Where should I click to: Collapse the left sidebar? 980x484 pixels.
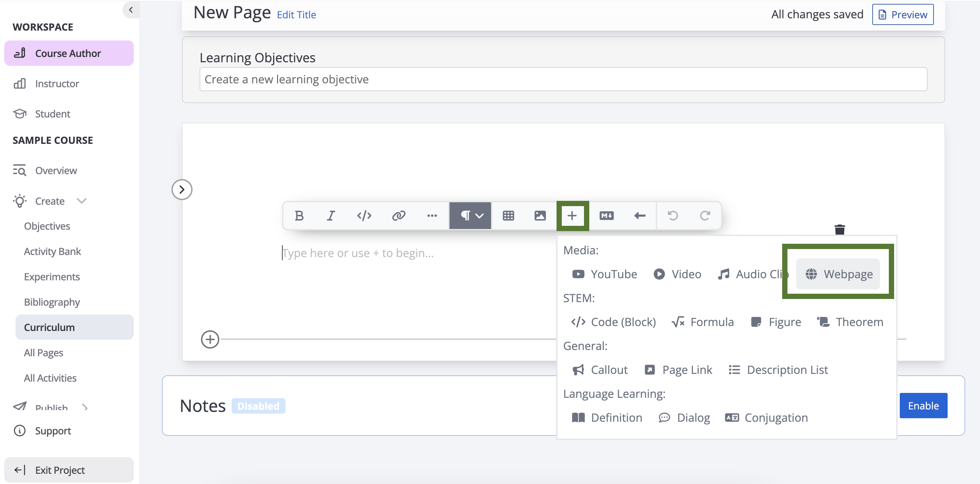tap(131, 10)
